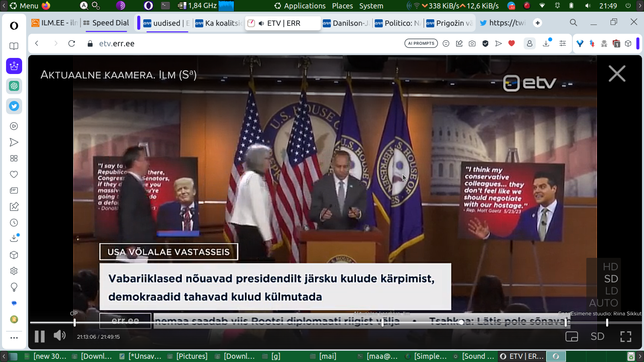Seek using the video progress bar handle
The height and width of the screenshot is (362, 644).
[x=461, y=322]
